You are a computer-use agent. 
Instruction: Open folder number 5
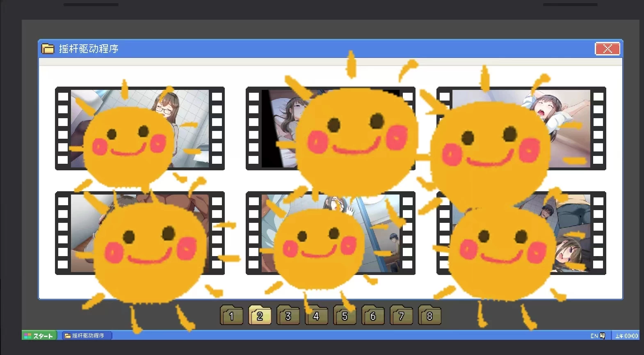pyautogui.click(x=345, y=315)
